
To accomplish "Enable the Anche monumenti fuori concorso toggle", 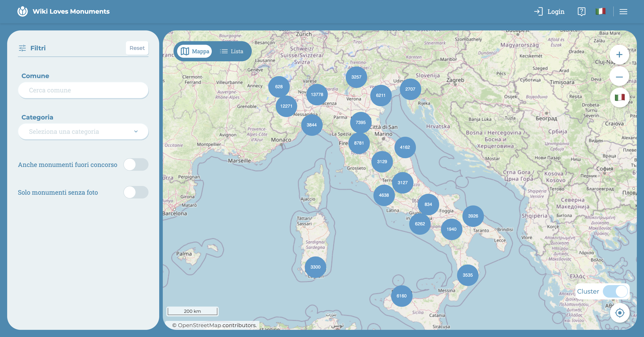I will click(x=136, y=165).
